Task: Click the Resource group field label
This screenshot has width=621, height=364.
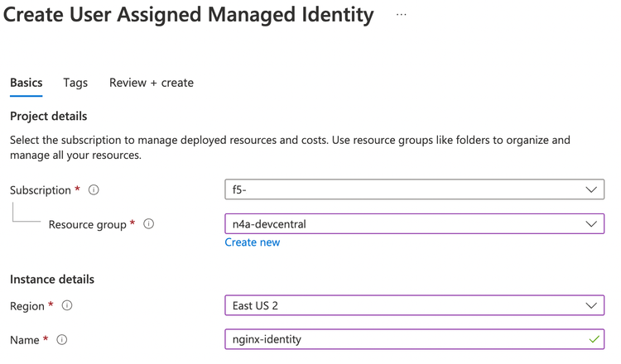Action: (87, 224)
